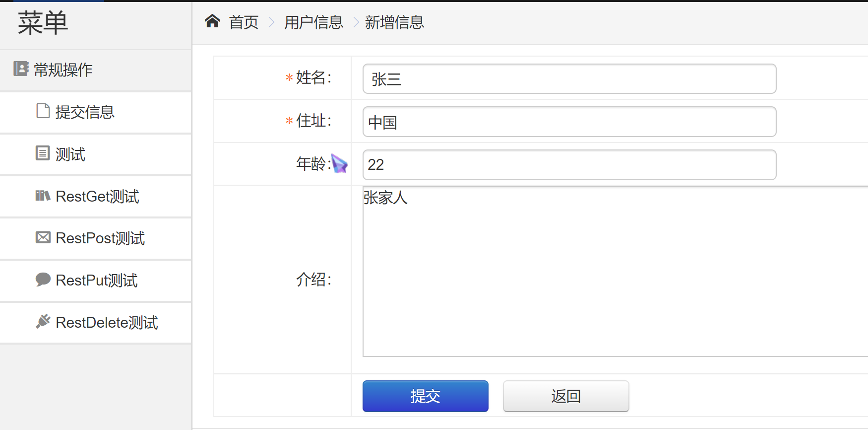Click the 菜单 sidebar heading
Screen dimensions: 868x430
pyautogui.click(x=43, y=23)
